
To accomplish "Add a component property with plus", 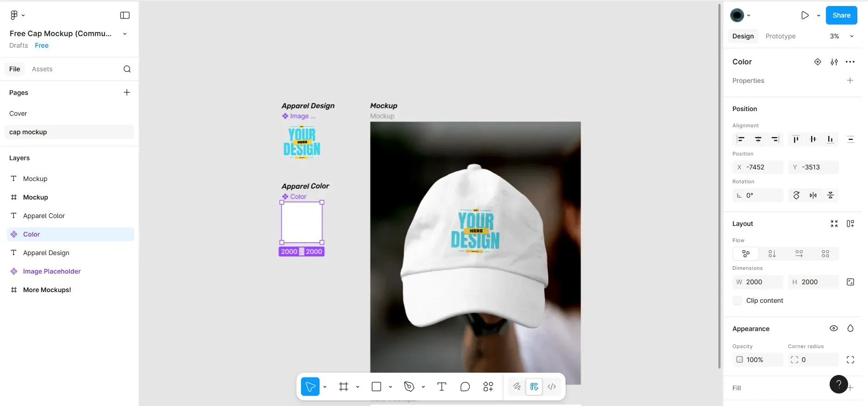I will [850, 80].
